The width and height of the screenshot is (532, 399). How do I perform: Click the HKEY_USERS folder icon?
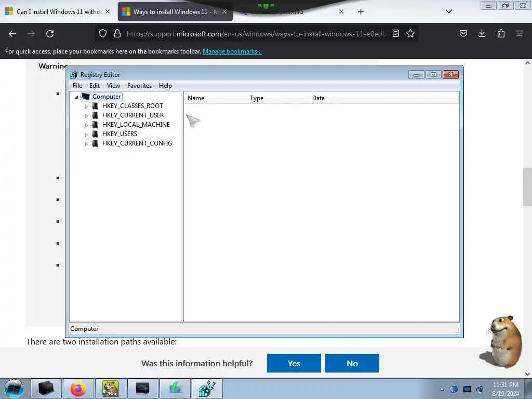pyautogui.click(x=96, y=134)
